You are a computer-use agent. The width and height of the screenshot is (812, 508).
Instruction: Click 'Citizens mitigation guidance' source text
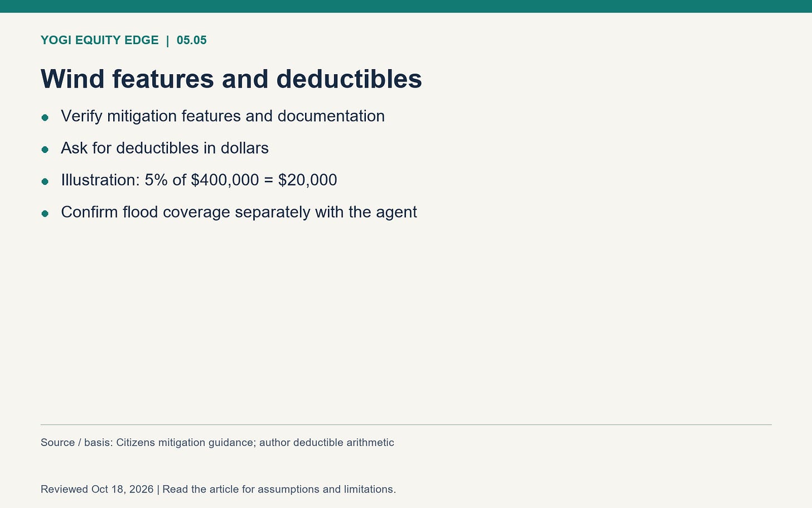pyautogui.click(x=185, y=443)
